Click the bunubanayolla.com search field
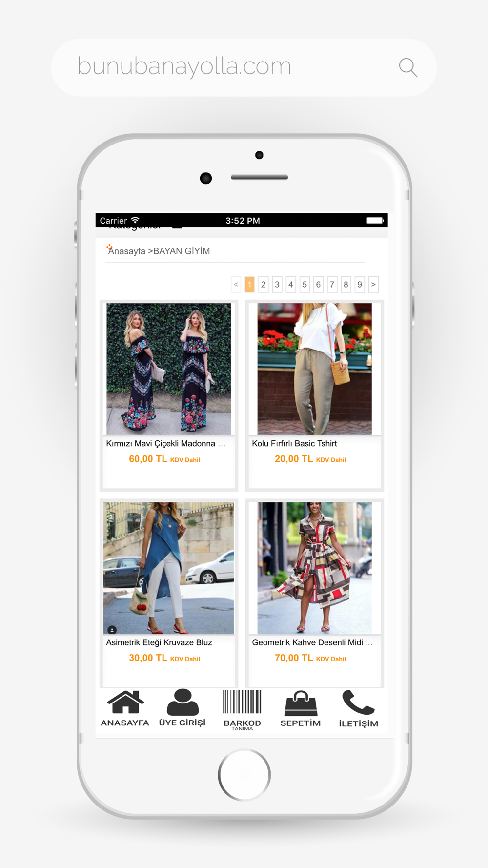This screenshot has height=868, width=488. (x=244, y=67)
